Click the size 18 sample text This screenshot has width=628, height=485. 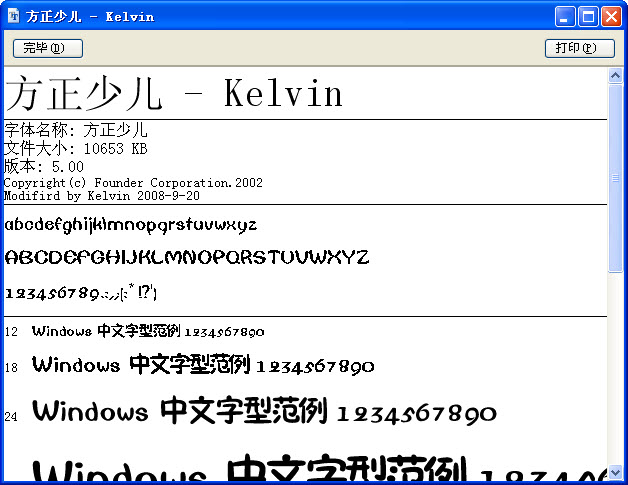tap(203, 366)
